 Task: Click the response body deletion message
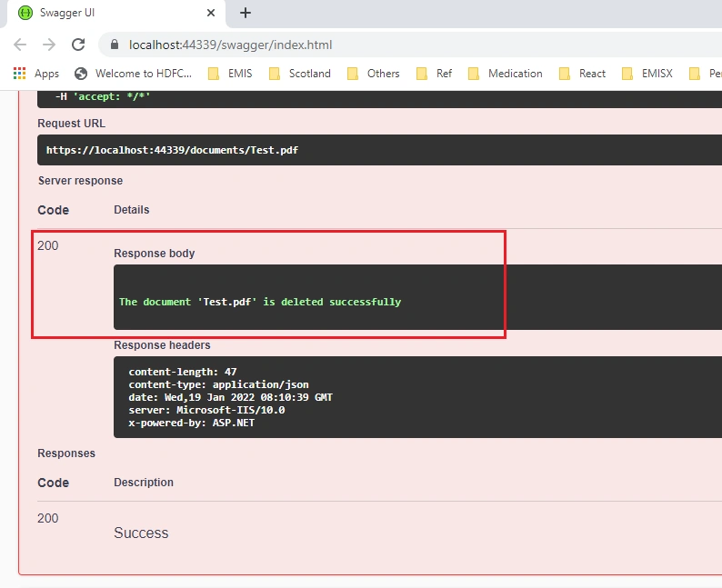click(260, 302)
